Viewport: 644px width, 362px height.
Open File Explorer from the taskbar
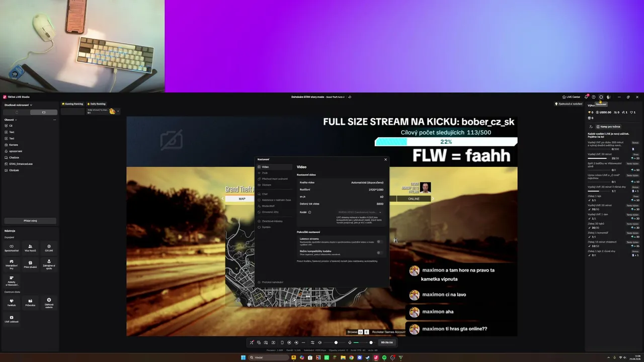pos(343,357)
